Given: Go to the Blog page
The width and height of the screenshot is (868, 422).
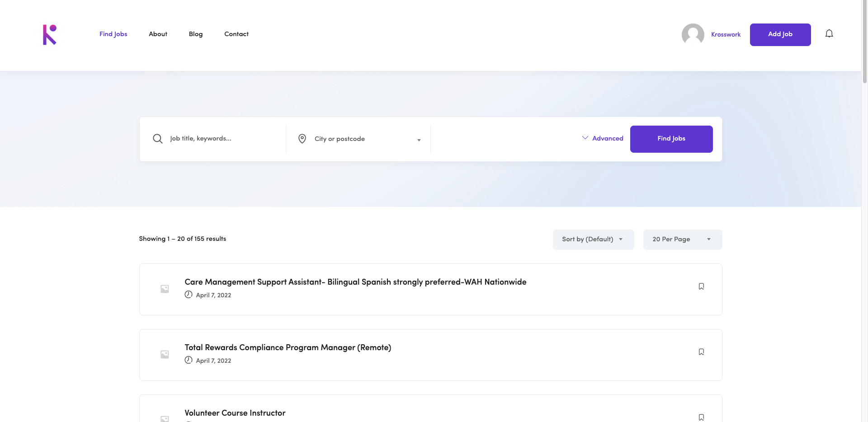Looking at the screenshot, I should (196, 34).
